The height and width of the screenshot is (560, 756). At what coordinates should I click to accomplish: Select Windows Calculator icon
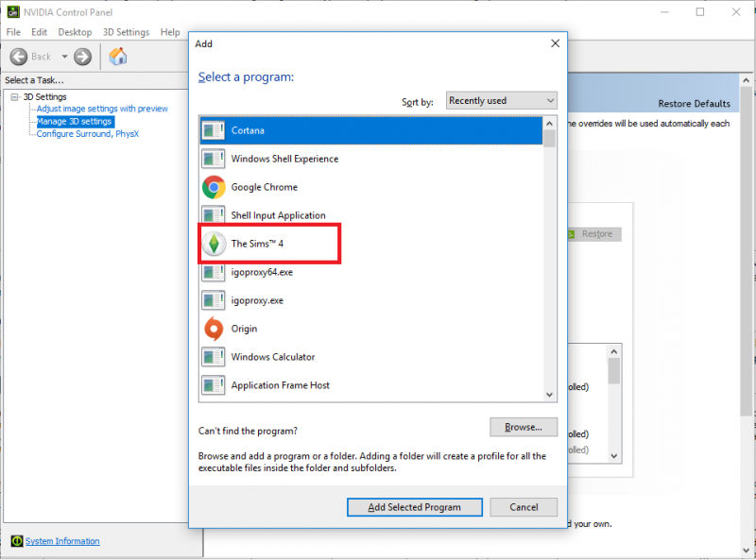point(215,357)
